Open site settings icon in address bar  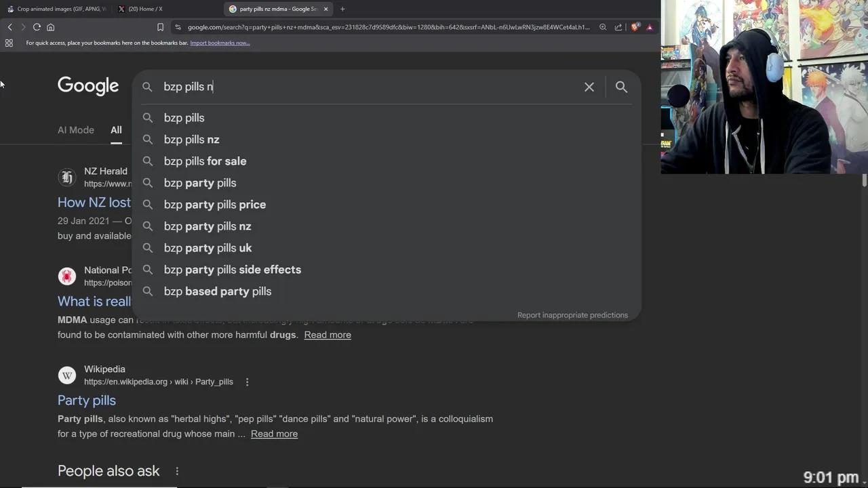coord(178,27)
